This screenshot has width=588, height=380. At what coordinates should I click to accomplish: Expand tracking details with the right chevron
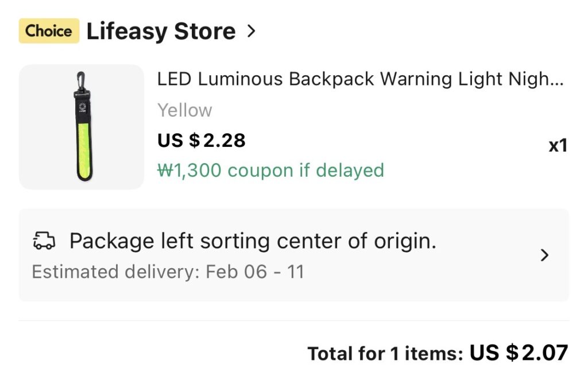545,255
